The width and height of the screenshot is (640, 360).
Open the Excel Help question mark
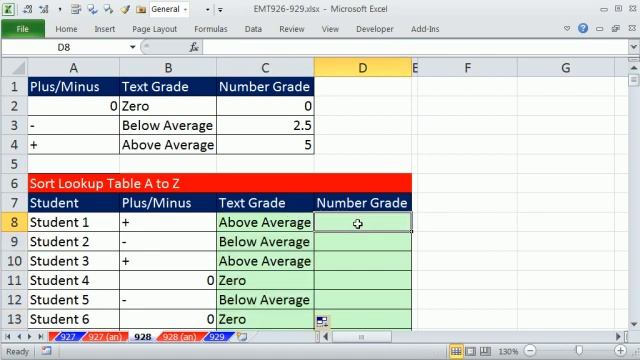(583, 28)
